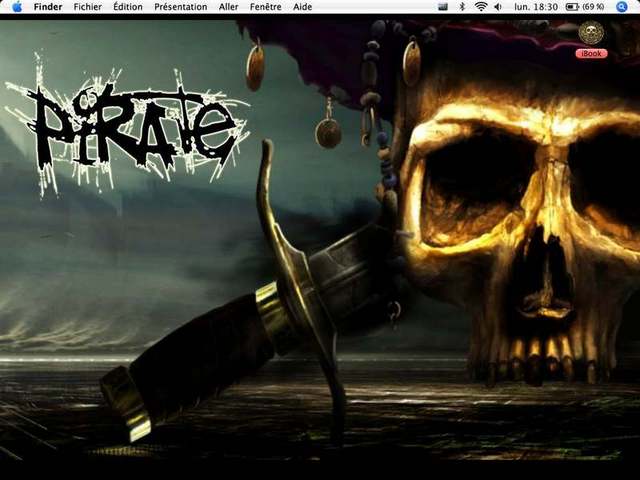This screenshot has height=480, width=640.
Task: Open the Fenêtre menu
Action: pyautogui.click(x=265, y=7)
